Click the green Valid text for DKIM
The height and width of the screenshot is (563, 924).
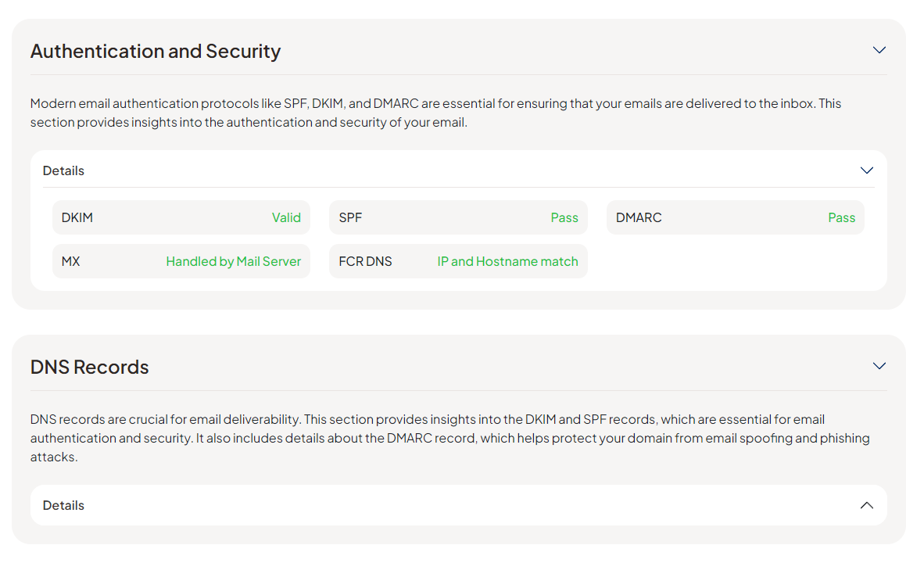pos(286,217)
